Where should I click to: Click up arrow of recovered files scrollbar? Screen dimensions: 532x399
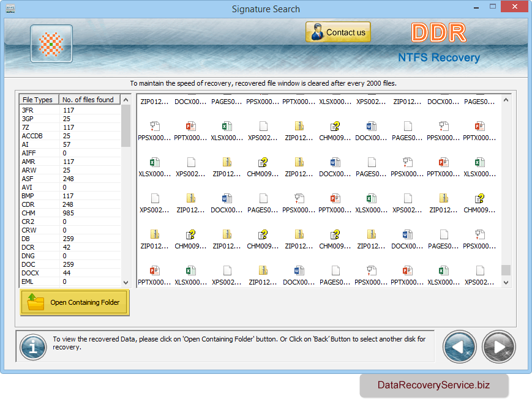(506, 100)
